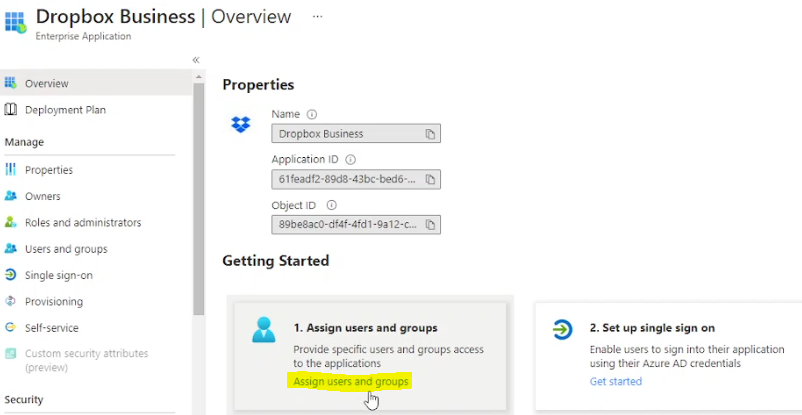Image resolution: width=802 pixels, height=415 pixels.
Task: Click the Object ID field
Action: [x=356, y=225]
